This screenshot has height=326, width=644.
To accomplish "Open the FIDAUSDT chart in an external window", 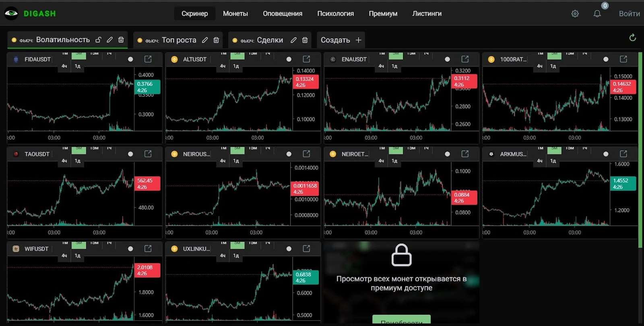I will click(x=148, y=59).
